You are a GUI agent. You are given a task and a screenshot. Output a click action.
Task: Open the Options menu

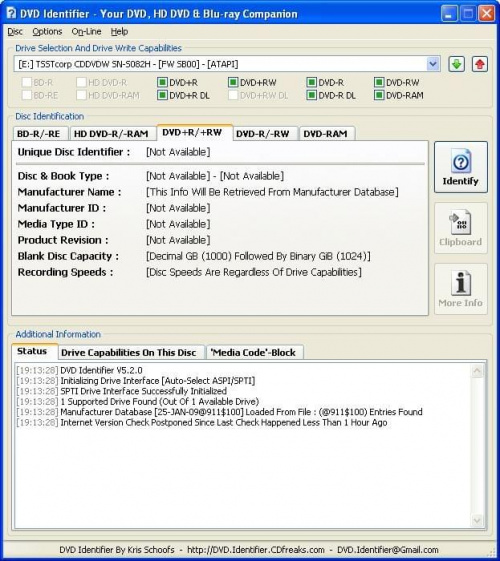click(47, 31)
